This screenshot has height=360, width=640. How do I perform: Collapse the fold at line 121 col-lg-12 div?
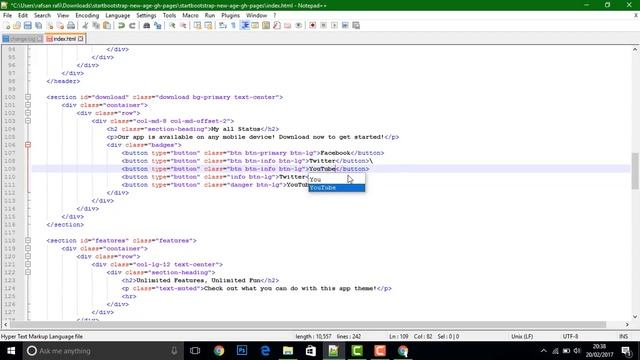click(28, 264)
